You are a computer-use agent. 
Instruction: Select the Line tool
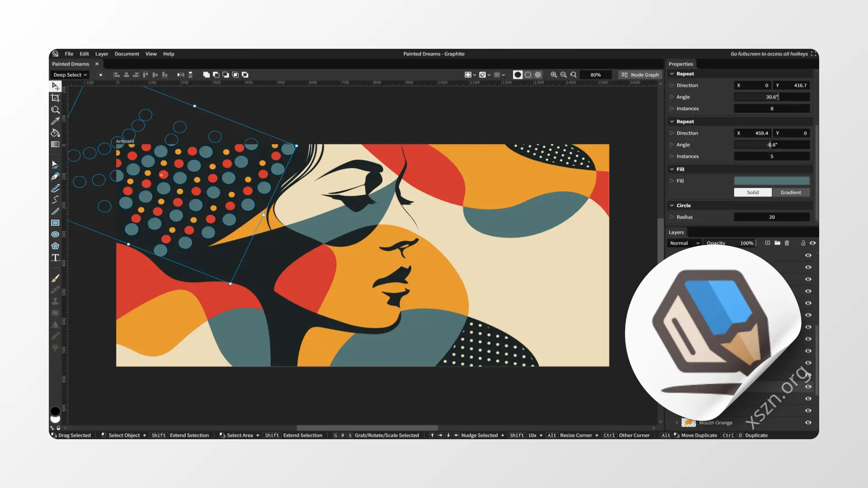[x=55, y=211]
